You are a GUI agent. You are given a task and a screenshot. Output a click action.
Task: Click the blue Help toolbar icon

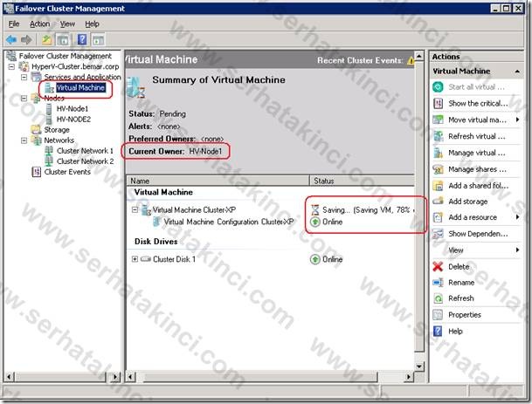click(x=82, y=39)
